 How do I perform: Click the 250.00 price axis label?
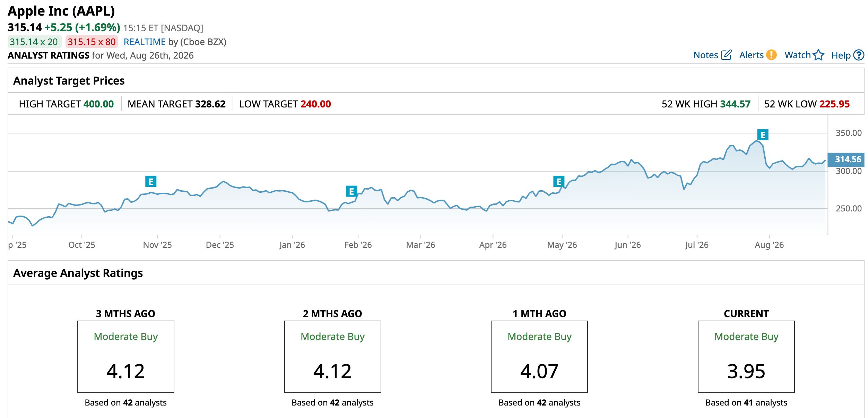coord(849,209)
